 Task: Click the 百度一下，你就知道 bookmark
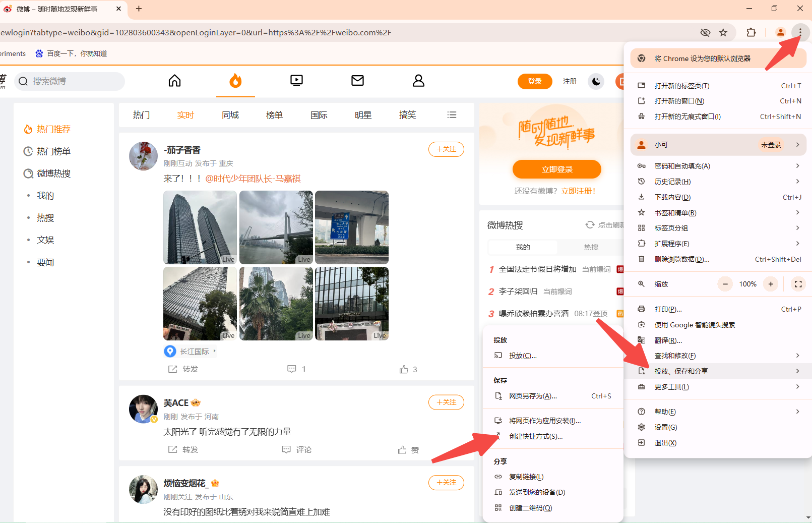tap(71, 53)
